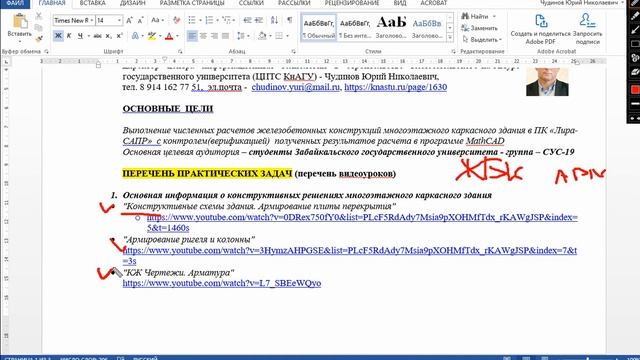
Task: Click the Paste clipboard icon
Action: pos(20,21)
